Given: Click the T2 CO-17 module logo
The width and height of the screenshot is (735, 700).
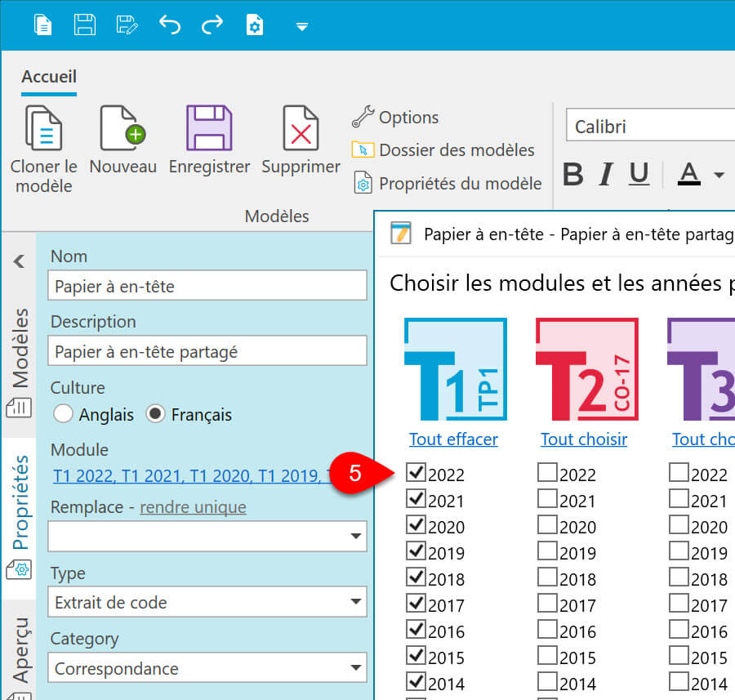Looking at the screenshot, I should [x=587, y=369].
